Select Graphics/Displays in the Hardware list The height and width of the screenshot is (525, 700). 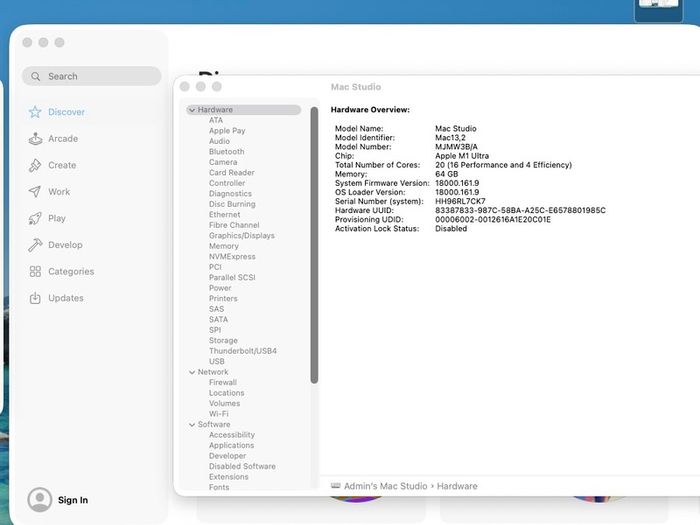(242, 236)
